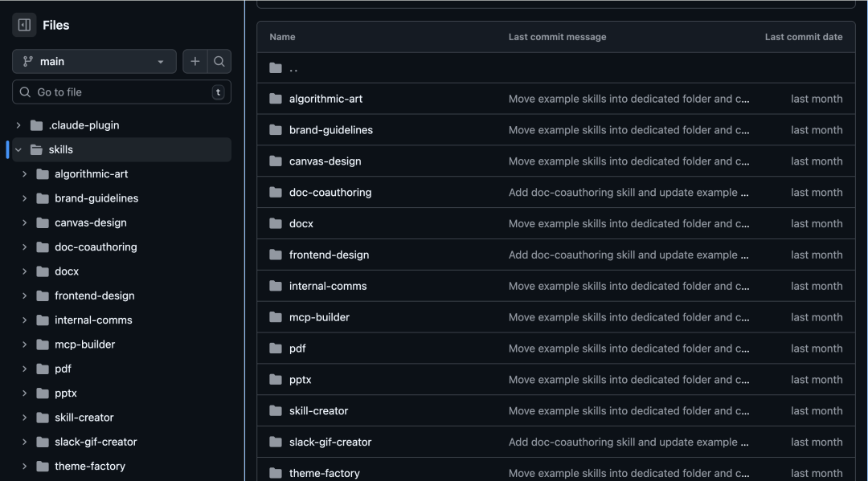The width and height of the screenshot is (868, 481).
Task: Expand the algorithmic-art tree folder
Action: point(24,174)
